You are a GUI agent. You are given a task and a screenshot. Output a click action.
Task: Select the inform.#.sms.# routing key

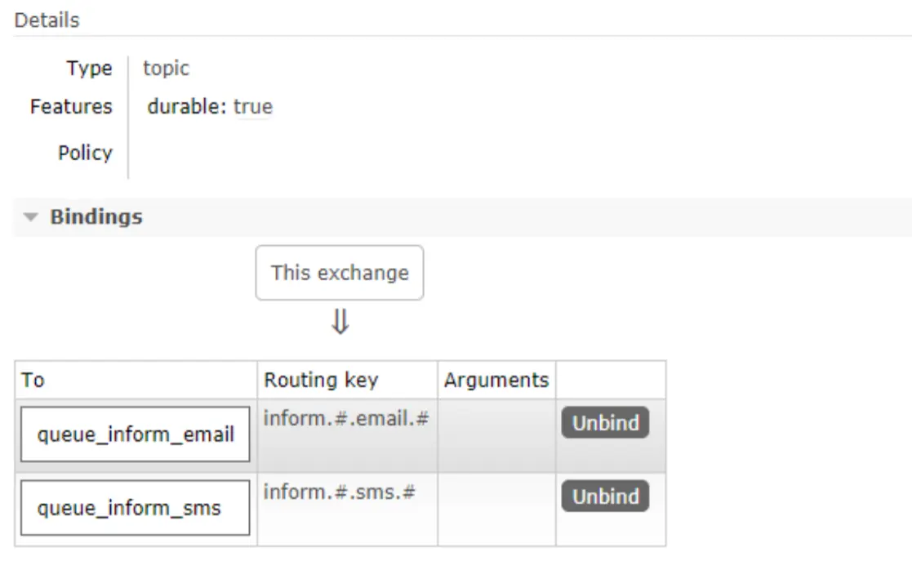(x=340, y=492)
